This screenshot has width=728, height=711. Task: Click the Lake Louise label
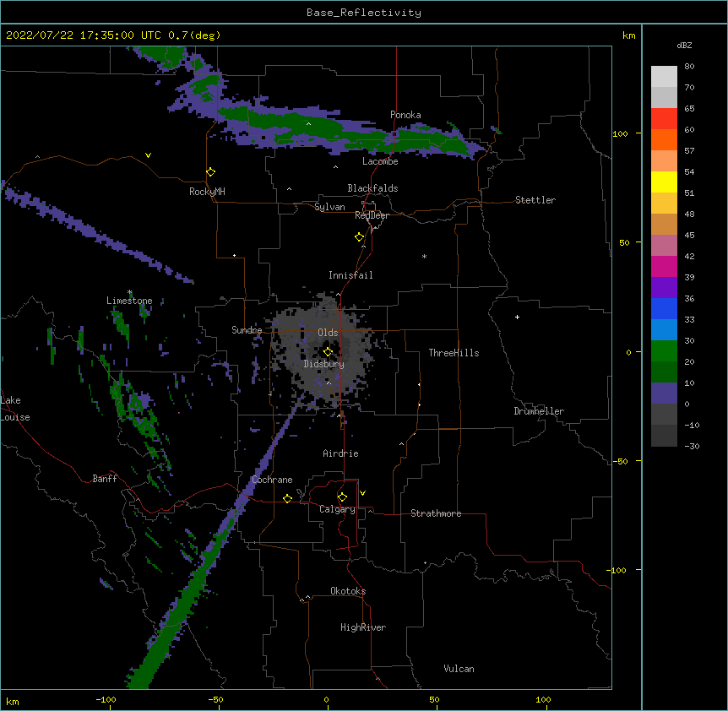(x=15, y=409)
